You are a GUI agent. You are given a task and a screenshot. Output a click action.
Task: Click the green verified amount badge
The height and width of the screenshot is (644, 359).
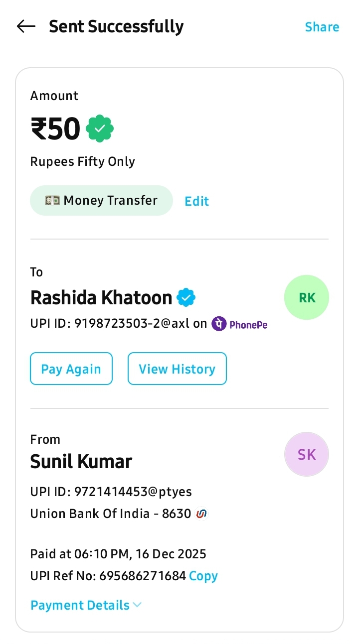100,129
